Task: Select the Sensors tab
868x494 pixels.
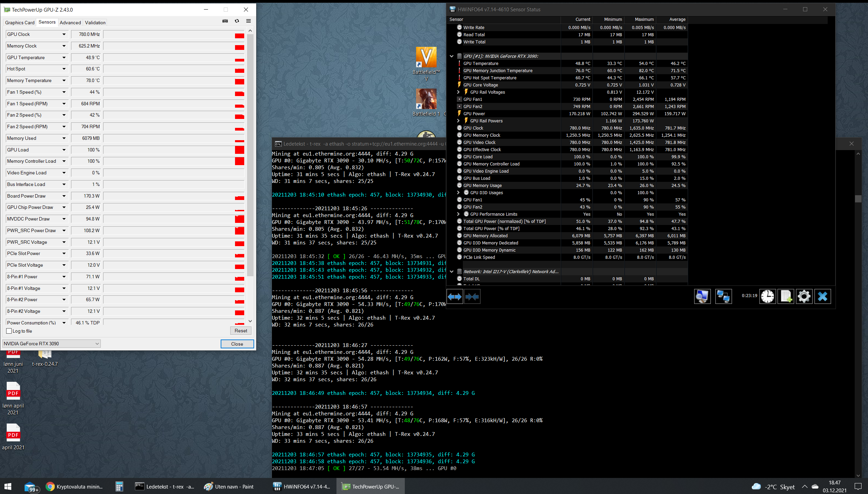Action: [47, 22]
